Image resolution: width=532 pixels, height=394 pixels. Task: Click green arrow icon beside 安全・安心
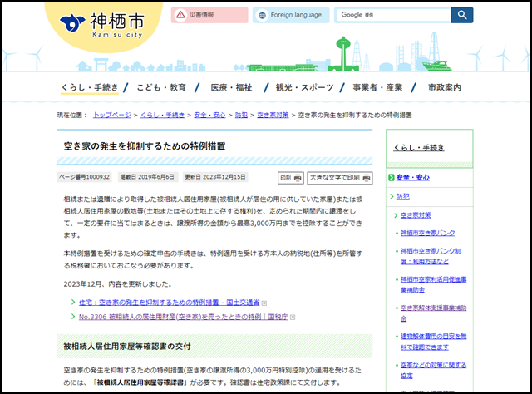[x=392, y=178]
